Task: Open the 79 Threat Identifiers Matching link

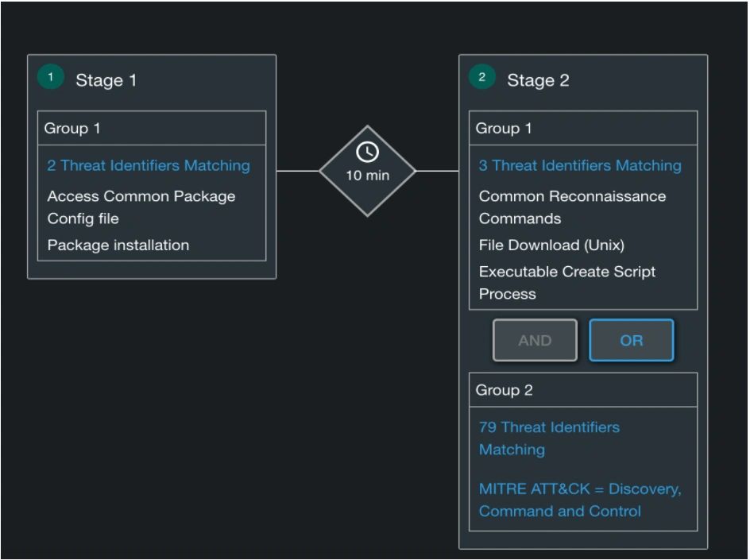Action: coord(549,438)
